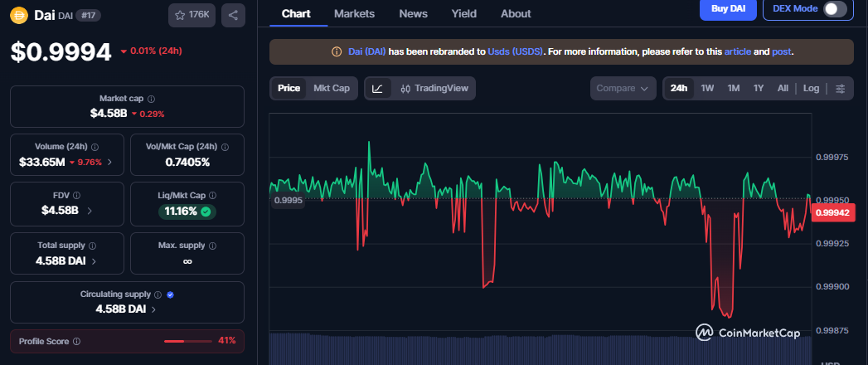Viewport: 868px width, 365px height.
Task: Expand Total supply details chevron
Action: [94, 260]
